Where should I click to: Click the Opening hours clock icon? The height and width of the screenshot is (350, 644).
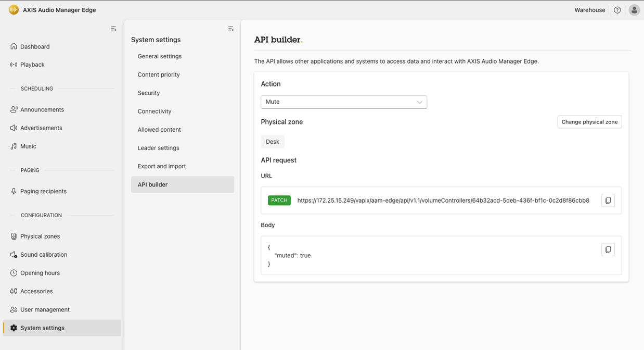(x=14, y=273)
